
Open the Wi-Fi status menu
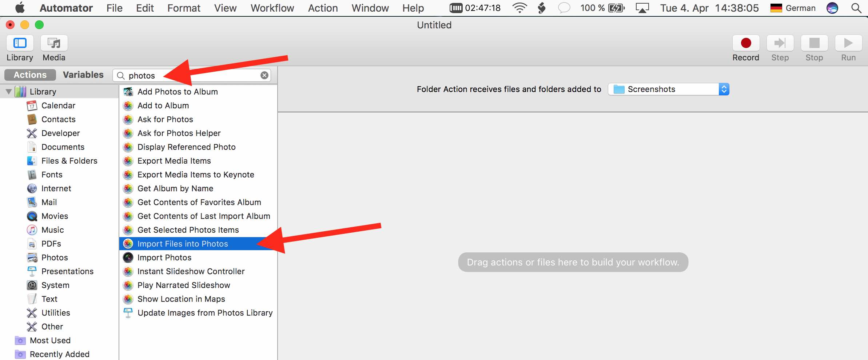point(520,8)
